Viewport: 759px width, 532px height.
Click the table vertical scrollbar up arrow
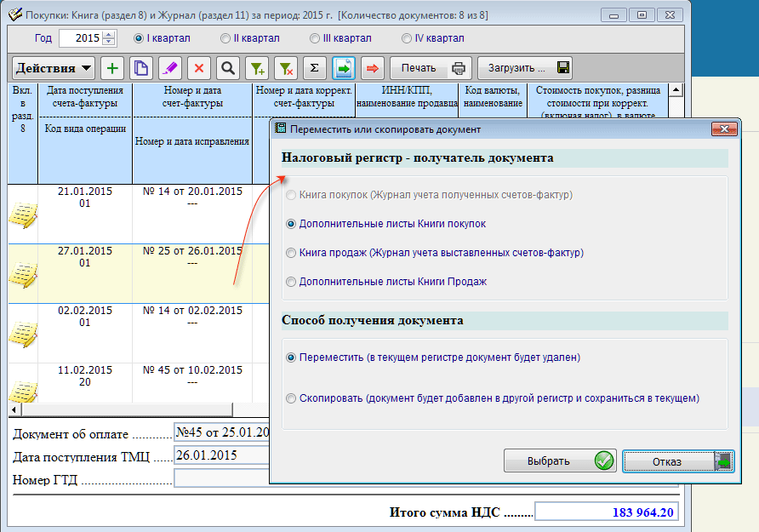(x=676, y=90)
